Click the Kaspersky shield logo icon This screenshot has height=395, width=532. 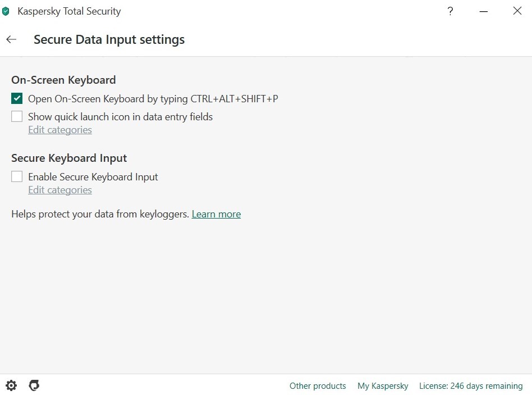pyautogui.click(x=6, y=11)
